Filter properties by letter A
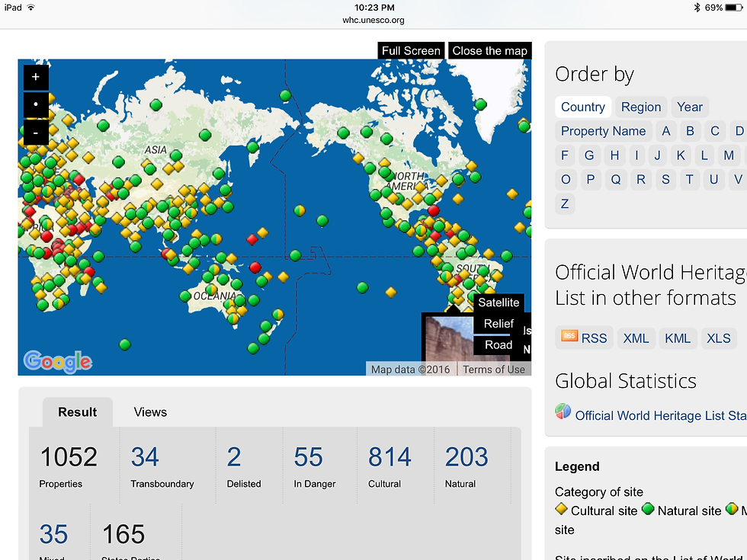 [x=666, y=131]
